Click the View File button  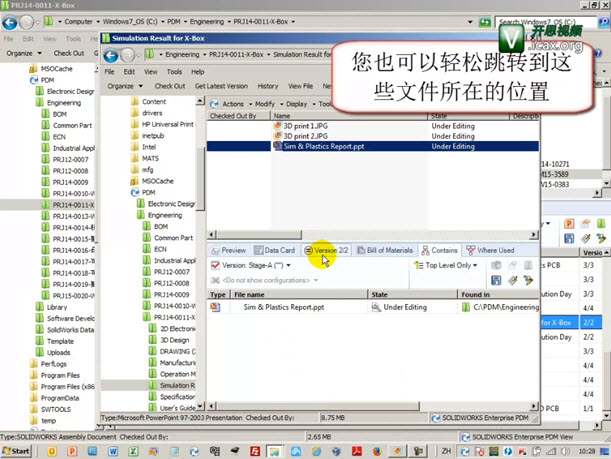click(x=300, y=86)
